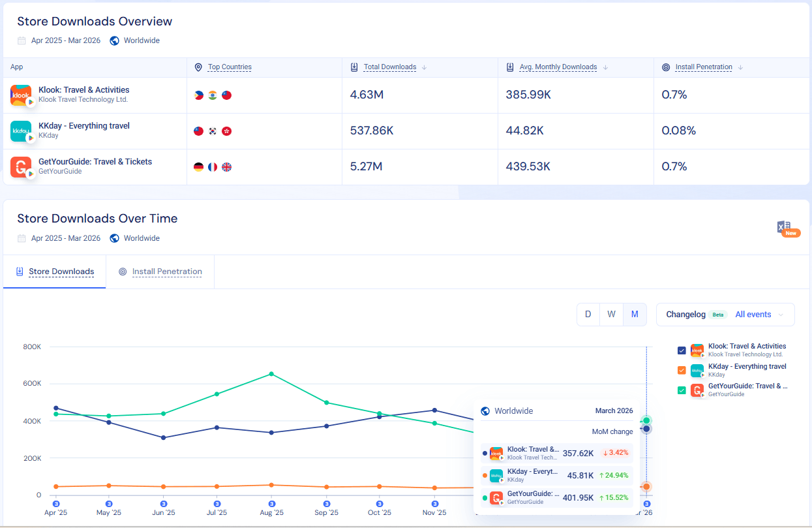Image resolution: width=812 pixels, height=528 pixels.
Task: Open the changelog event marker under Nov '25
Action: pos(434,504)
